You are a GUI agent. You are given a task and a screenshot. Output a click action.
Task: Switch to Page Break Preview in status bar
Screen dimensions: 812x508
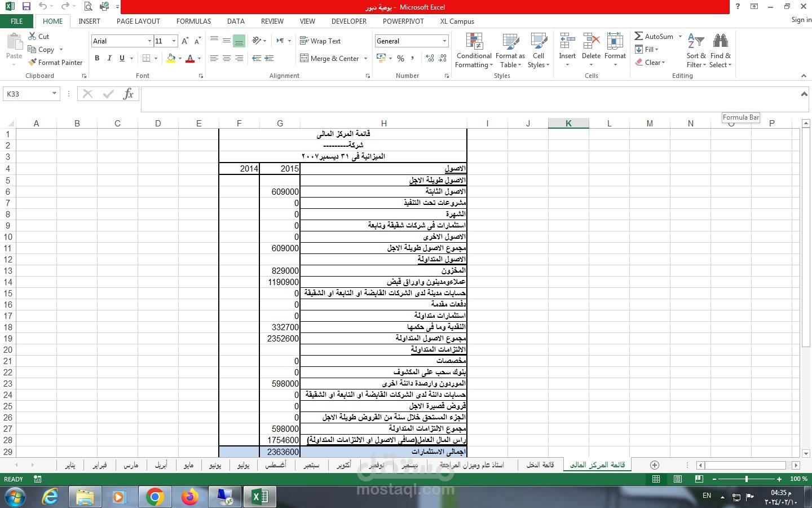699,479
